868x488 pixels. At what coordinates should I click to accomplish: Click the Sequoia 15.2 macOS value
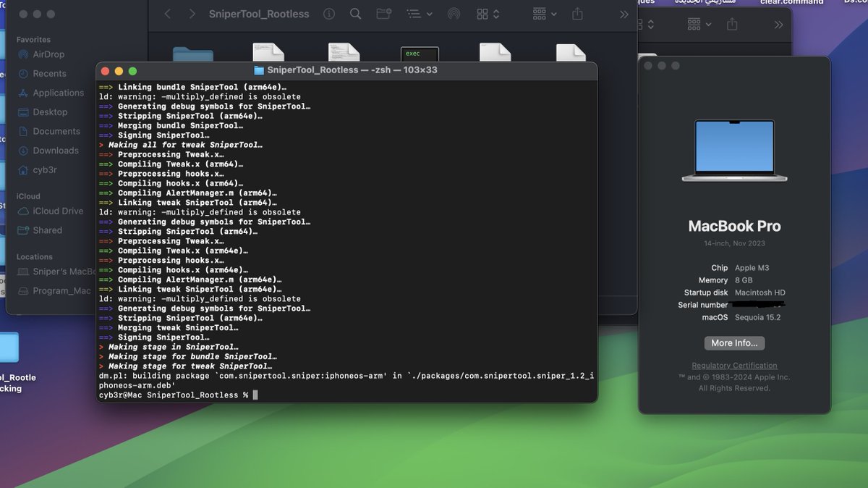click(757, 317)
